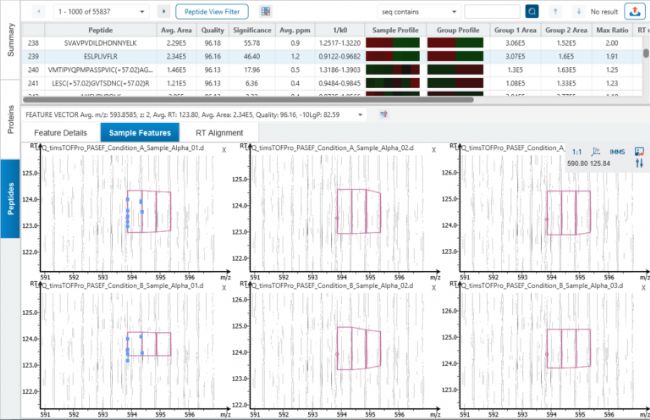This screenshot has width=650, height=420.
Task: Click the search text input field
Action: (x=490, y=11)
